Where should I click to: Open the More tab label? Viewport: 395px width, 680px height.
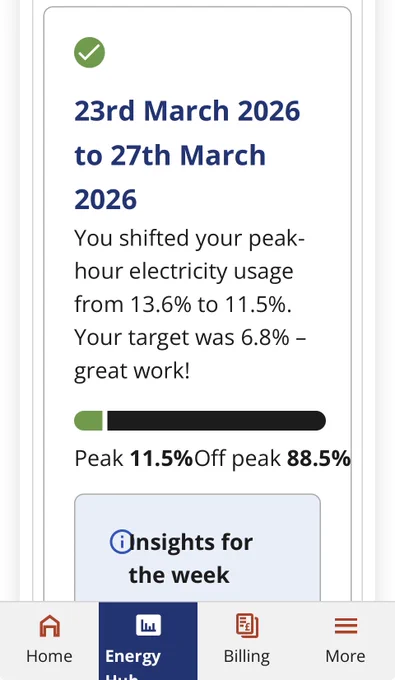point(346,656)
